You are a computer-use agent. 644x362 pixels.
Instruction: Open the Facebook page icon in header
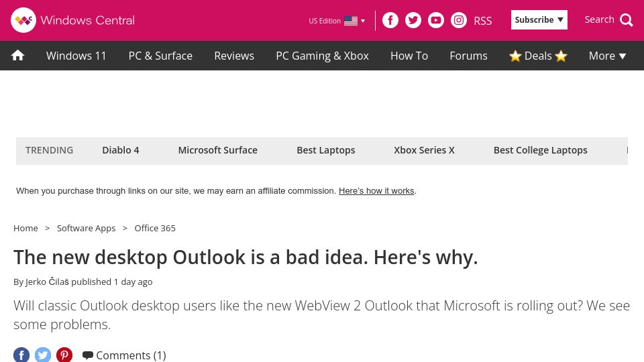pyautogui.click(x=390, y=20)
